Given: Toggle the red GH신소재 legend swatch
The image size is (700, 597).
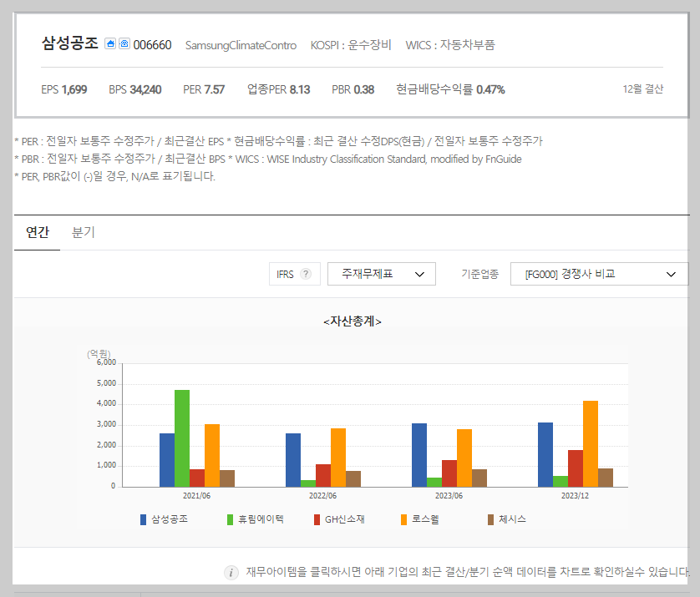Looking at the screenshot, I should click(x=317, y=519).
